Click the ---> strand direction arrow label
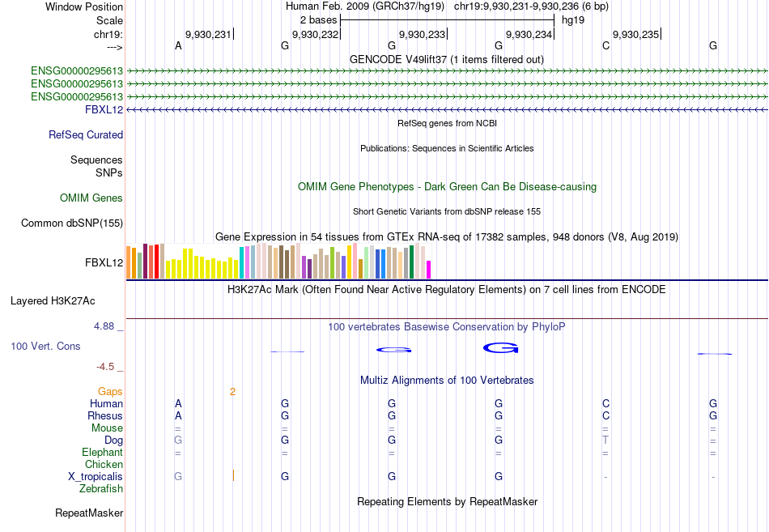 (x=114, y=47)
